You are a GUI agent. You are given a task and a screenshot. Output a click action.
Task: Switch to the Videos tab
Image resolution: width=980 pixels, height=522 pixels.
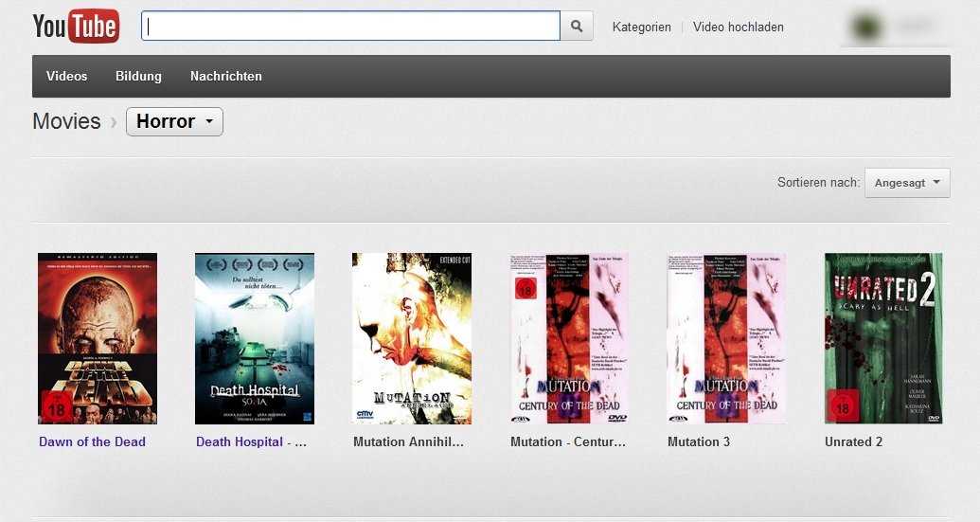pos(67,77)
